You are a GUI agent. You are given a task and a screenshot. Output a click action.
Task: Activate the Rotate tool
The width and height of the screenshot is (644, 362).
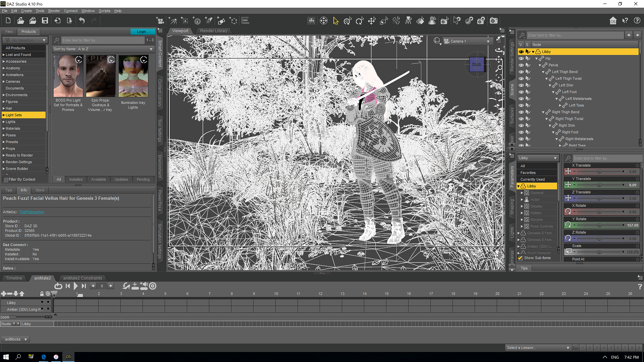[x=360, y=21]
